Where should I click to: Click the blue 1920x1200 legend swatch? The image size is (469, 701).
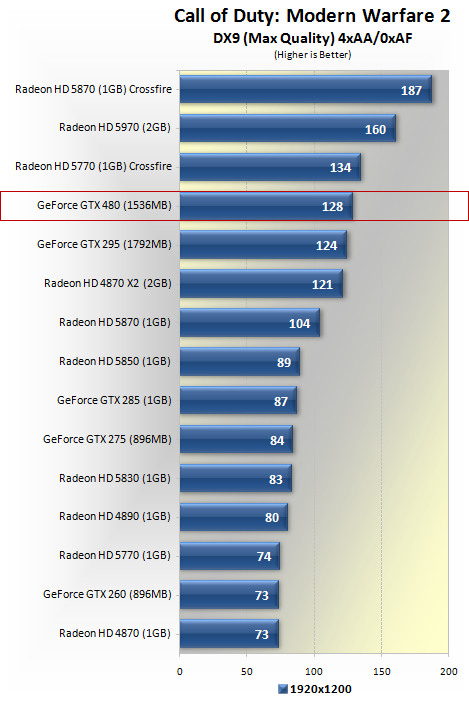click(283, 689)
